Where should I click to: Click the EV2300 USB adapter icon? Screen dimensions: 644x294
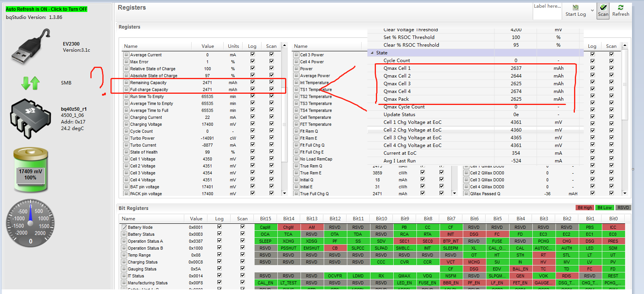(31, 46)
